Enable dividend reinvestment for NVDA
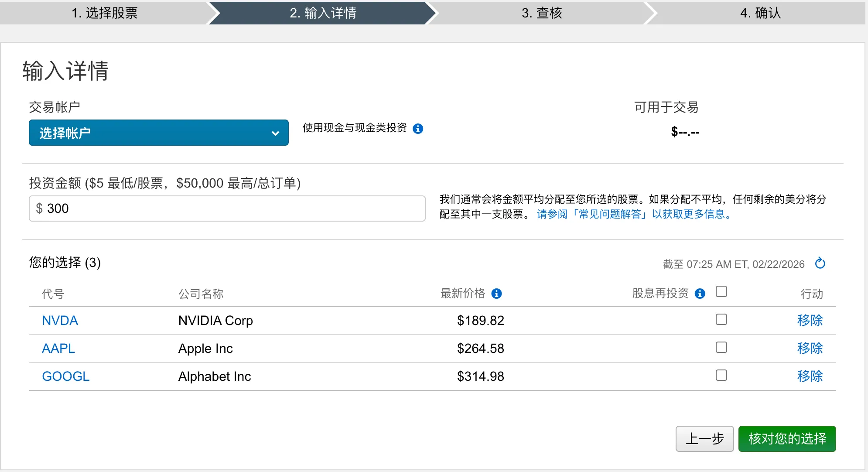The width and height of the screenshot is (868, 472). pos(721,319)
